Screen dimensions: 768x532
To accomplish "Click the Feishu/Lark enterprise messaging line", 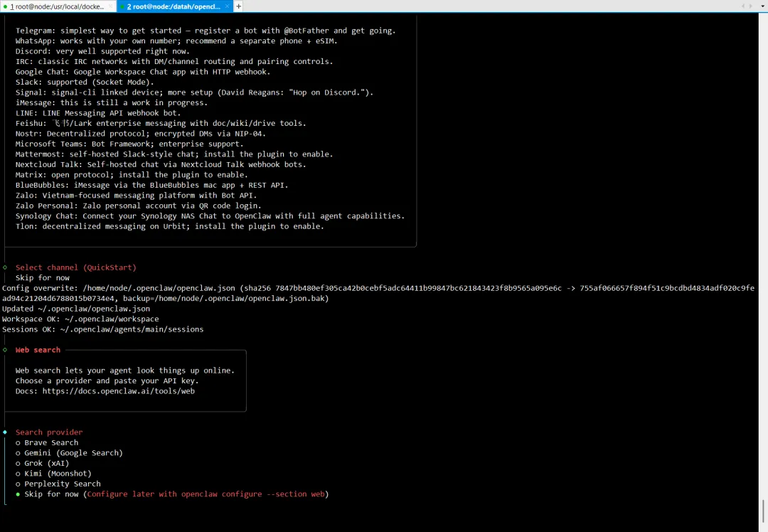I will pos(161,123).
